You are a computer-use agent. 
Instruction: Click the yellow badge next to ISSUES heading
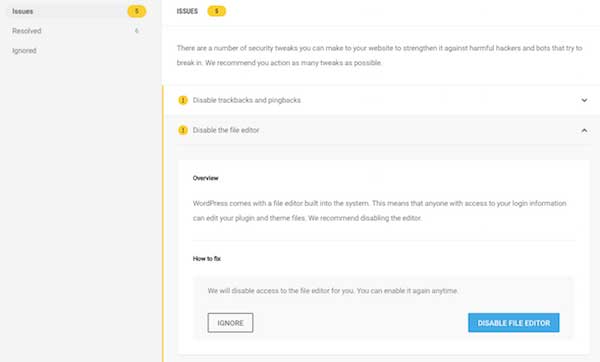pyautogui.click(x=217, y=11)
